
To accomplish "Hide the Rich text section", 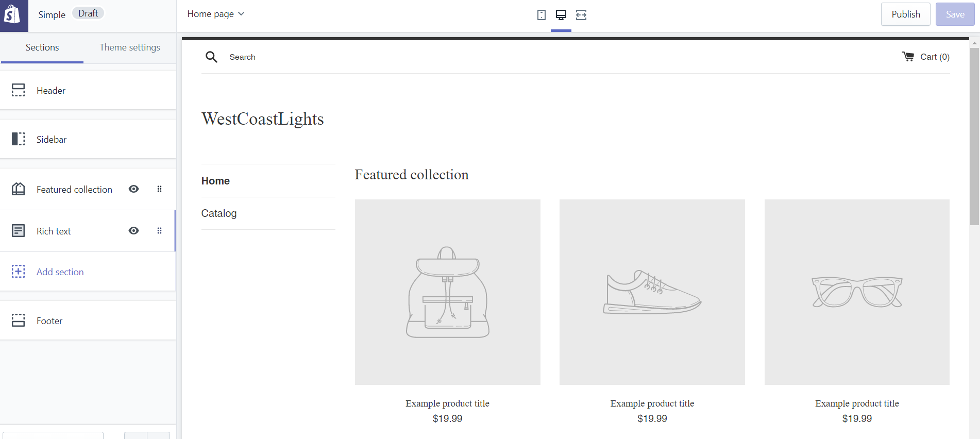I will tap(134, 231).
